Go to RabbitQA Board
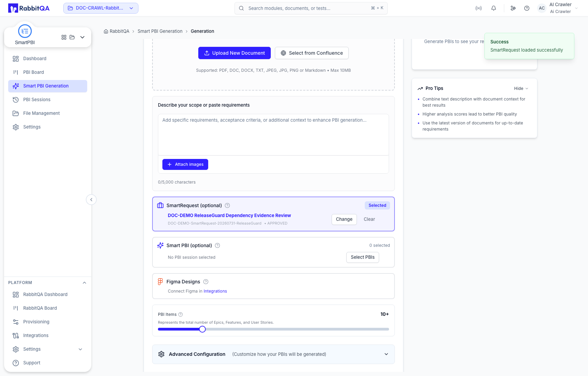Image resolution: width=588 pixels, height=376 pixels. pos(48,308)
